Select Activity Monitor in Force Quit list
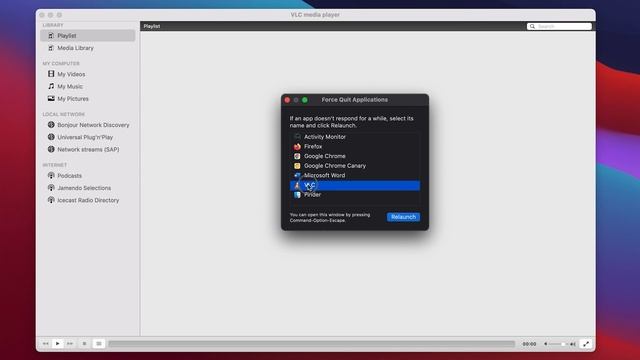The image size is (640, 360). (355, 137)
